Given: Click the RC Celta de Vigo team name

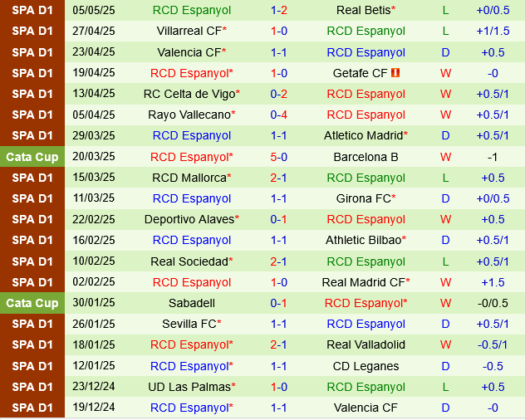Looking at the screenshot, I should 191,94.
